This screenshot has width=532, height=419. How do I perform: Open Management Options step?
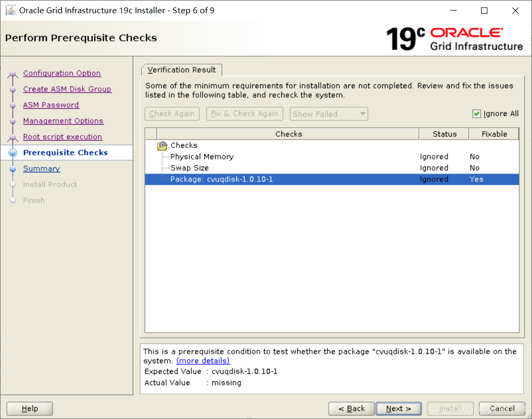coord(63,121)
